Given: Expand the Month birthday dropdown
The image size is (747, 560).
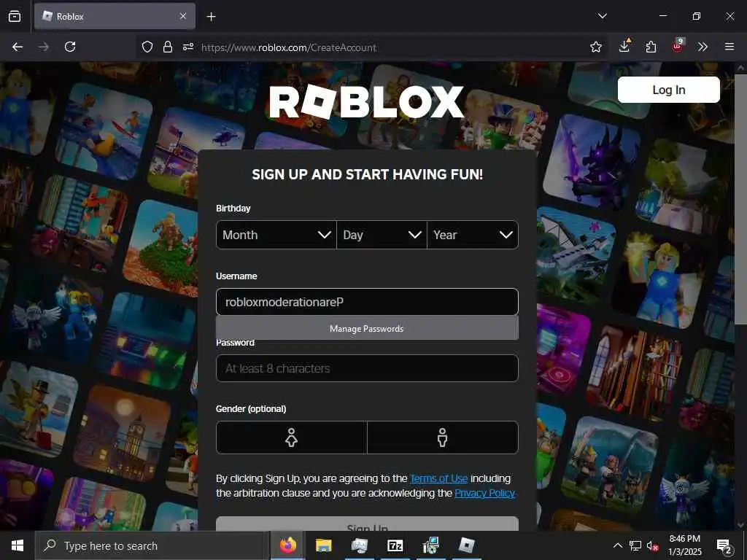Looking at the screenshot, I should tap(276, 235).
